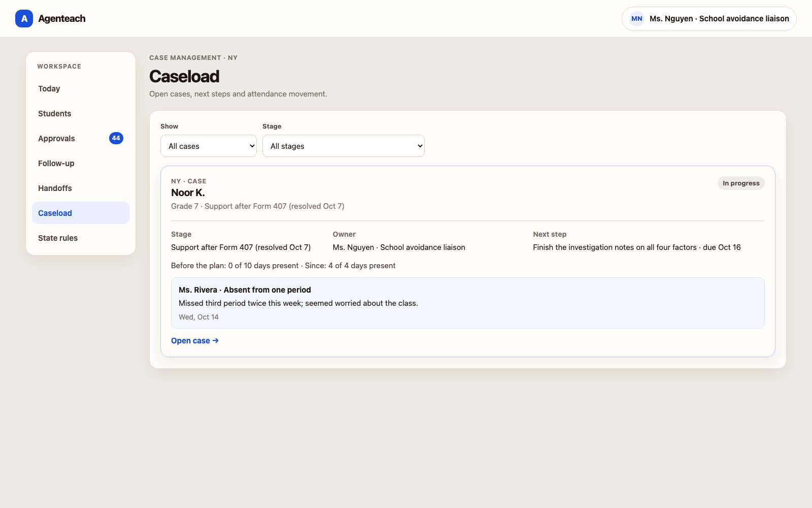Click the Grade 7 subtitle under Noor K.

258,206
